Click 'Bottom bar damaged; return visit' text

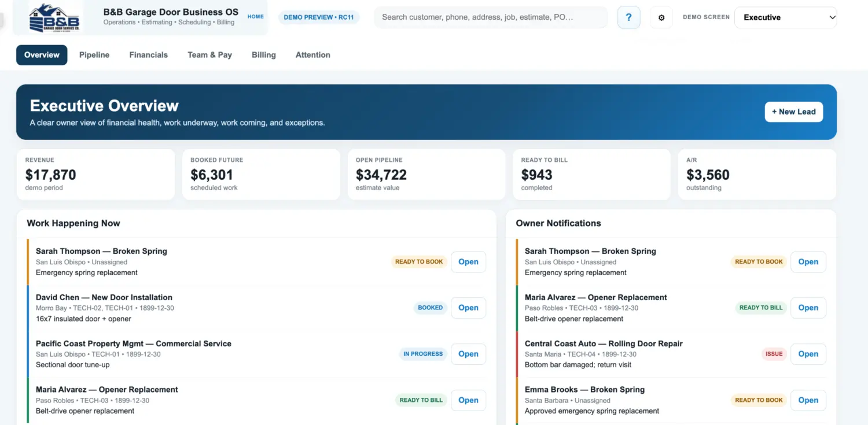pyautogui.click(x=578, y=365)
